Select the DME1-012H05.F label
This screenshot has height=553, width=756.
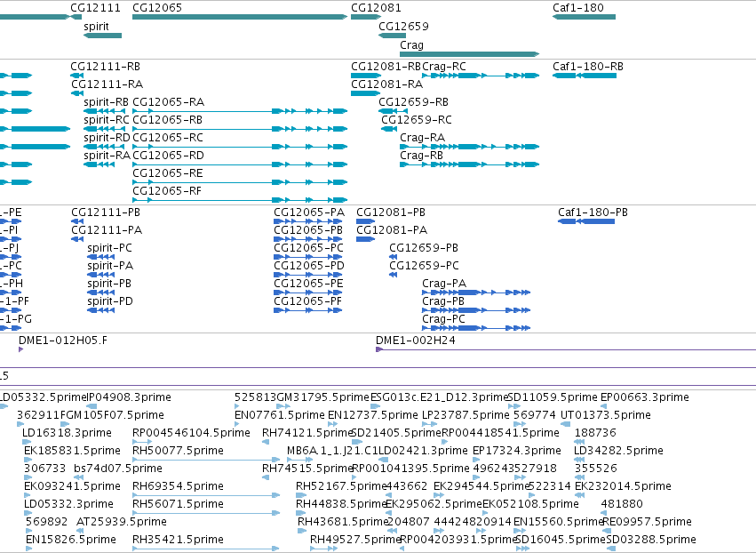(x=63, y=341)
